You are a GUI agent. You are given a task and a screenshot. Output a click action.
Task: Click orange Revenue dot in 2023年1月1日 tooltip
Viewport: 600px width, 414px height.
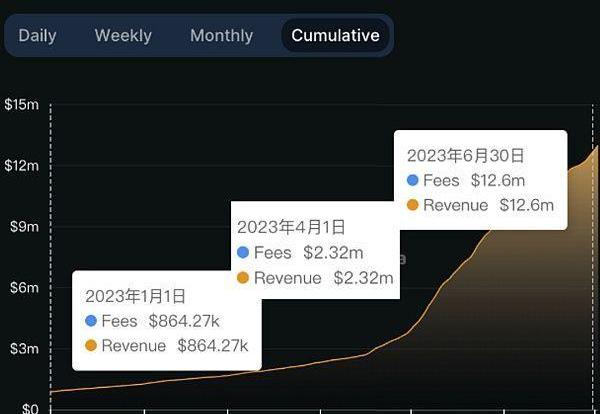[92, 346]
